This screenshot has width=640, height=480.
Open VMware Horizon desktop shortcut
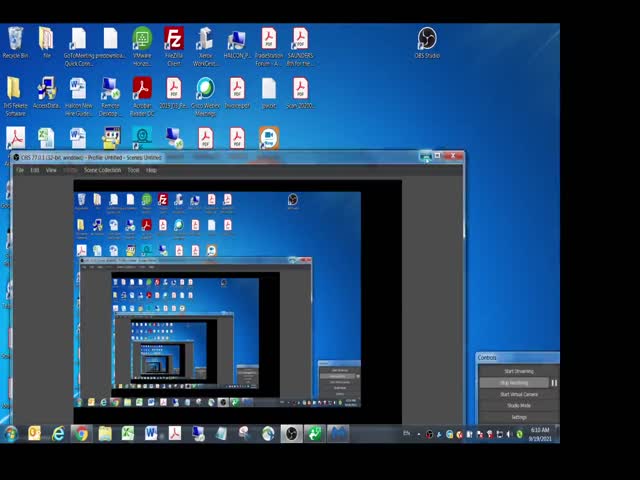click(142, 40)
